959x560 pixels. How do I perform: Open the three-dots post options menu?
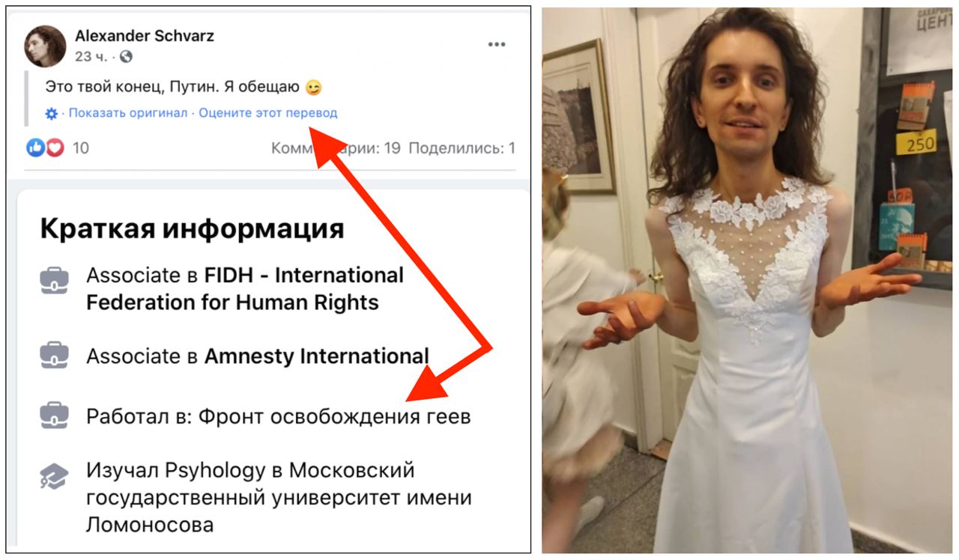[497, 45]
